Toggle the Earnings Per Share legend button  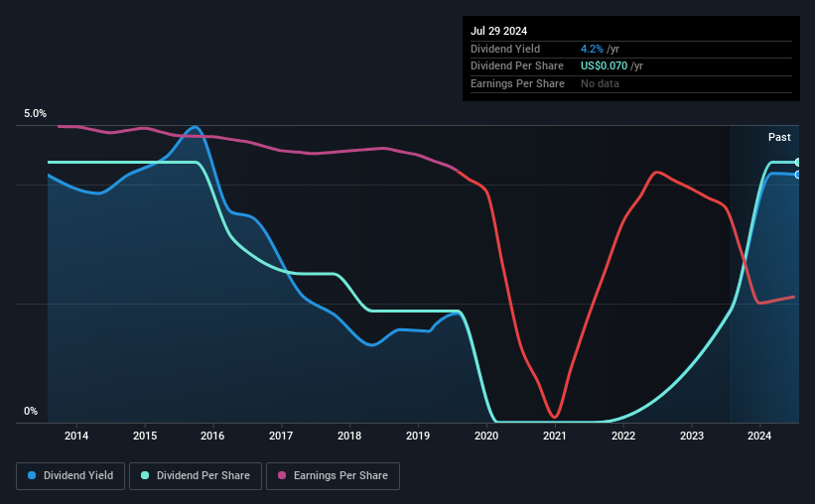tap(333, 476)
